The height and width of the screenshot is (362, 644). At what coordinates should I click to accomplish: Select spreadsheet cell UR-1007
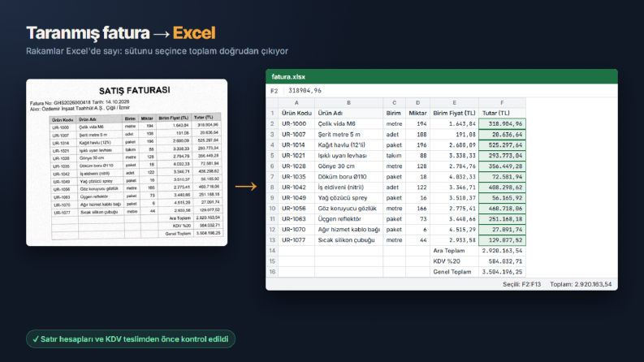click(296, 134)
